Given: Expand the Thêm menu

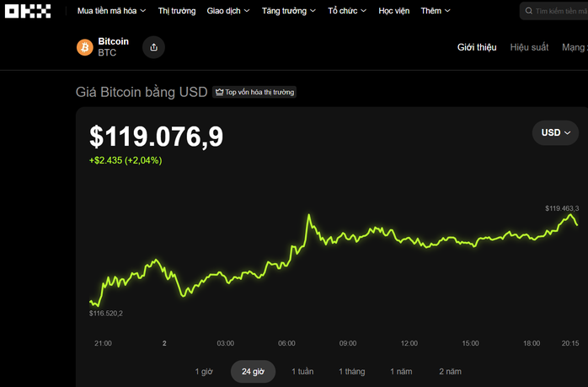Looking at the screenshot, I should pyautogui.click(x=436, y=11).
